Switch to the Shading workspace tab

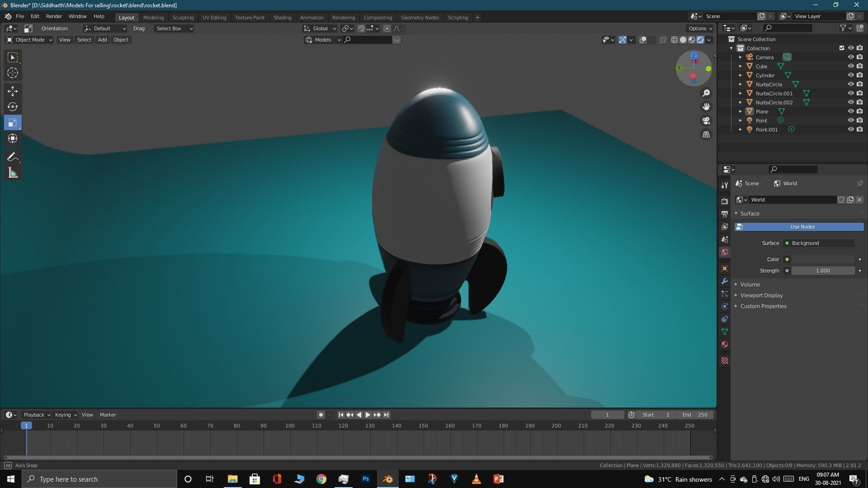282,17
